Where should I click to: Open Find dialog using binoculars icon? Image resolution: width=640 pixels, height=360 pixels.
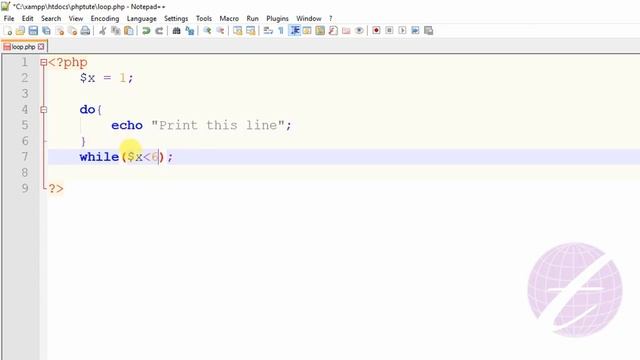176,31
